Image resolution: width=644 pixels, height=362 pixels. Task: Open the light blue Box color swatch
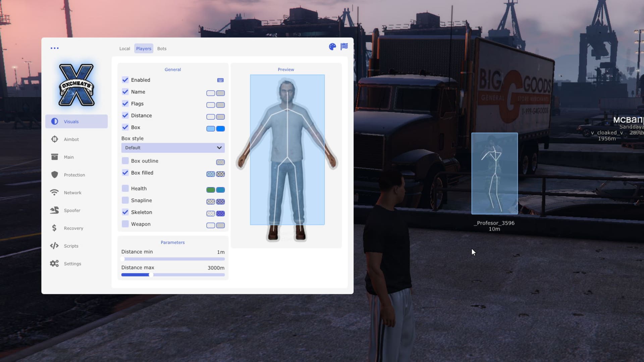tap(211, 129)
